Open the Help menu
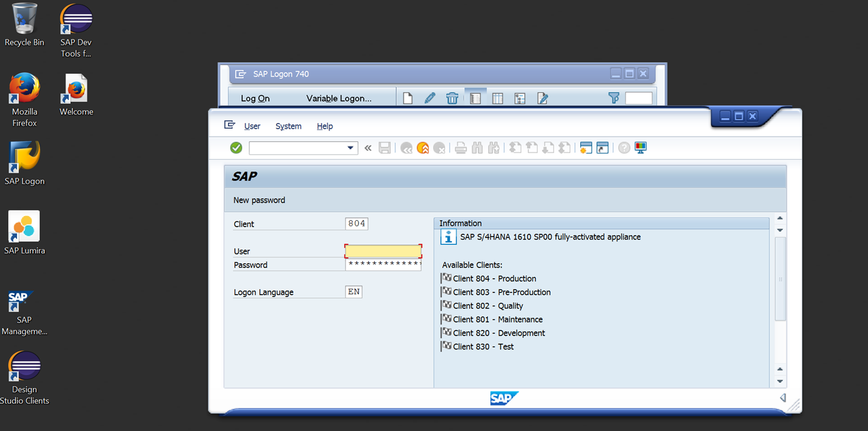This screenshot has width=868, height=431. 325,126
